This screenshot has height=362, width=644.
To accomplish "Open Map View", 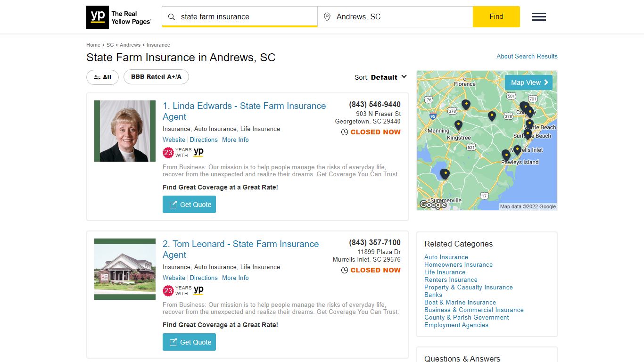I will coord(528,82).
